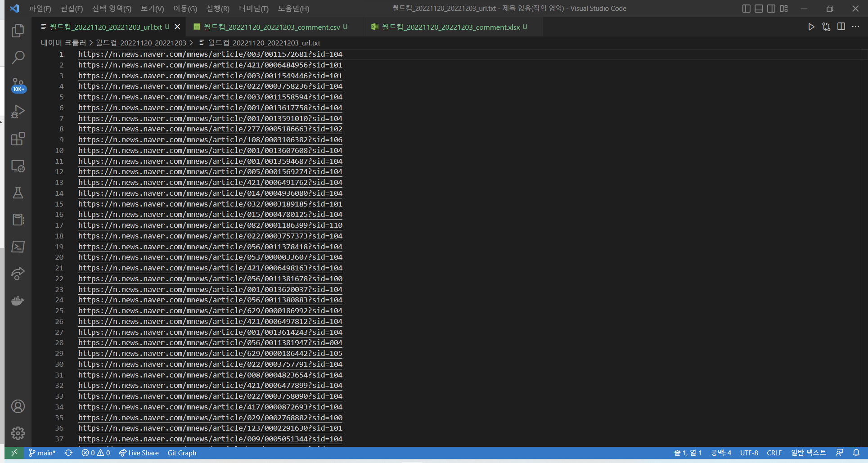868x463 pixels.
Task: Change indentation via 공백: 4
Action: coord(721,453)
